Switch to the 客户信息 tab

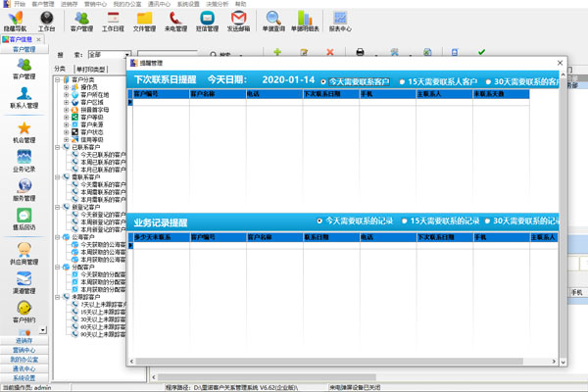pyautogui.click(x=21, y=39)
